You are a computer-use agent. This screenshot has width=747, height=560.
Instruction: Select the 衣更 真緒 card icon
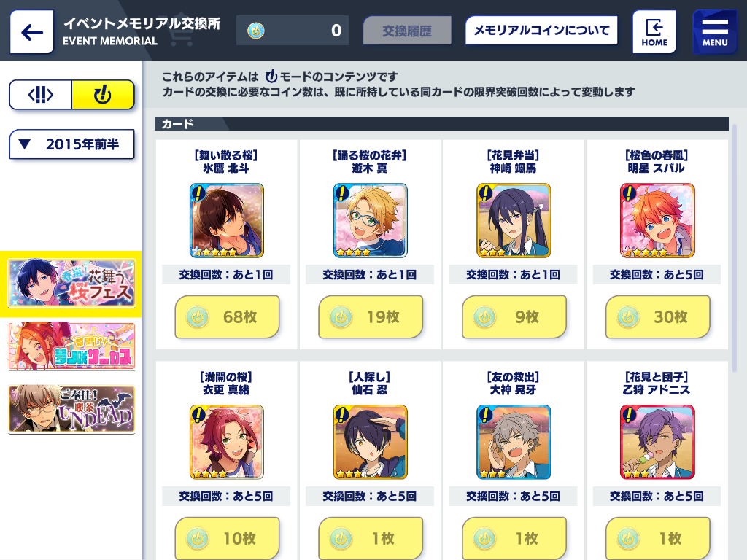point(227,442)
